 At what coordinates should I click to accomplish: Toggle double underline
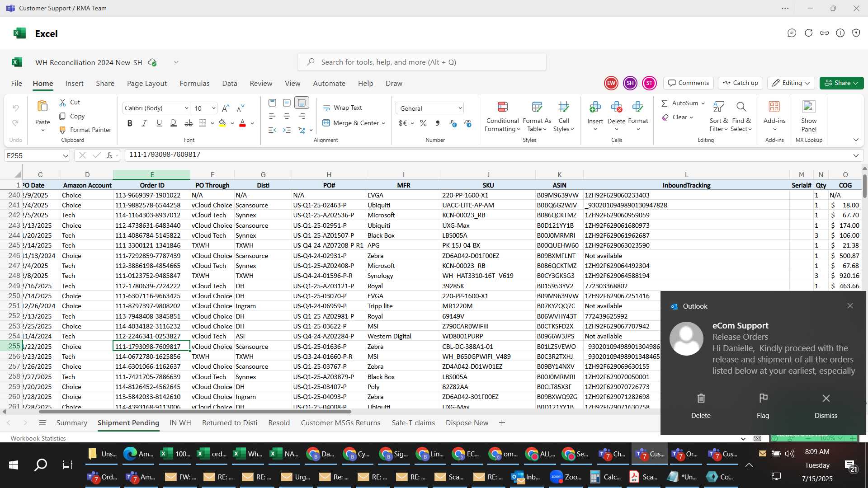[x=174, y=123]
